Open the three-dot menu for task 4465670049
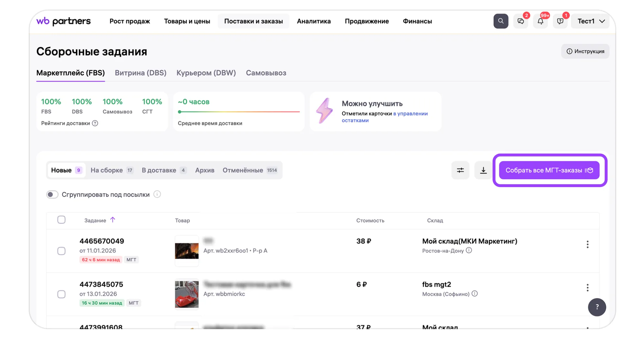 [587, 244]
